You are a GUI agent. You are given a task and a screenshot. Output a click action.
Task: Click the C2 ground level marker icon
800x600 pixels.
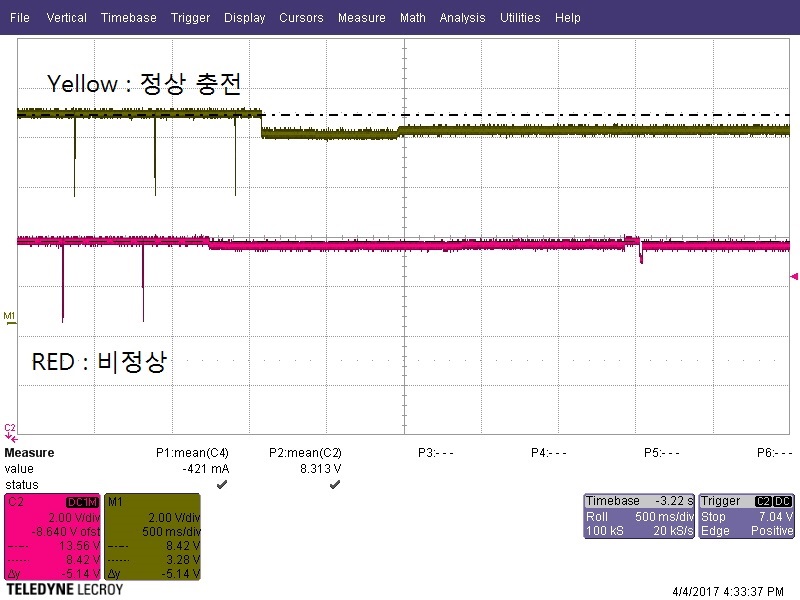pos(10,432)
